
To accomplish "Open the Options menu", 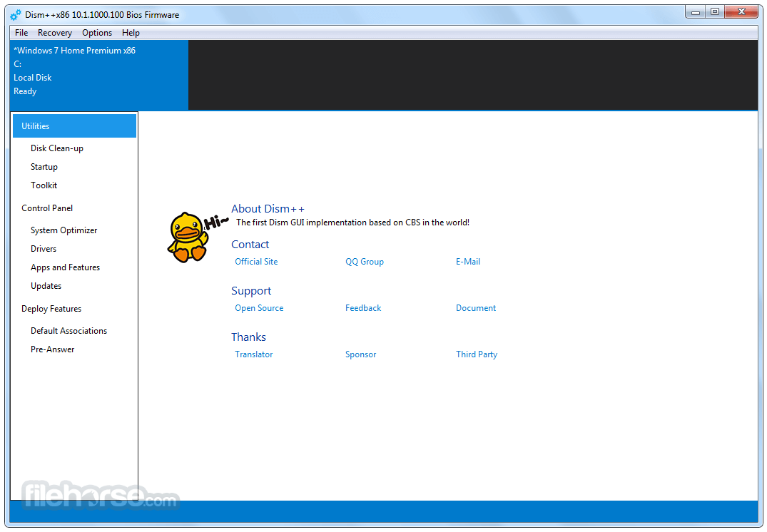I will click(97, 33).
